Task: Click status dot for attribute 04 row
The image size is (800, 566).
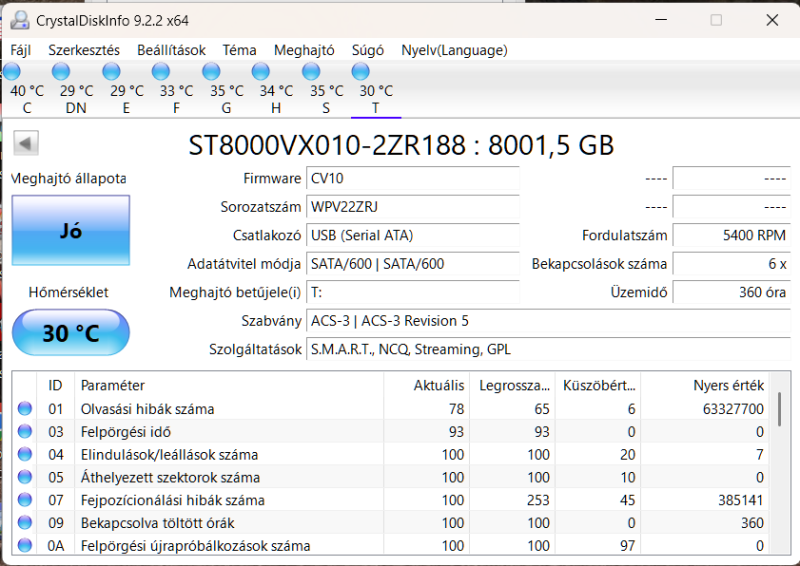Action: pos(24,454)
